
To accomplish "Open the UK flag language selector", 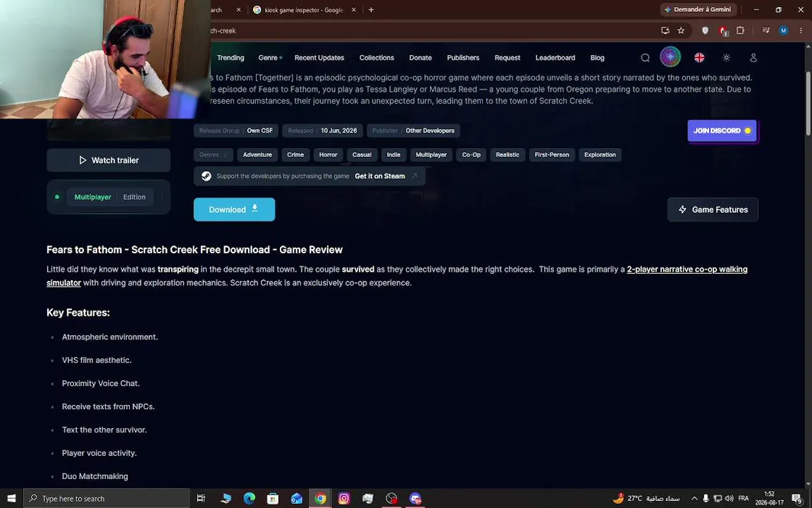I will [699, 58].
